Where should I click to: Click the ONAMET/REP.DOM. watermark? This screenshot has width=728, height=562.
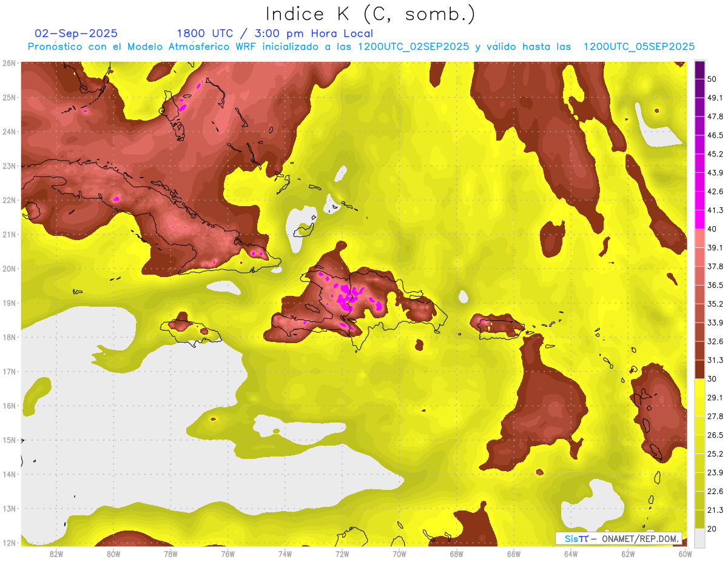click(641, 538)
